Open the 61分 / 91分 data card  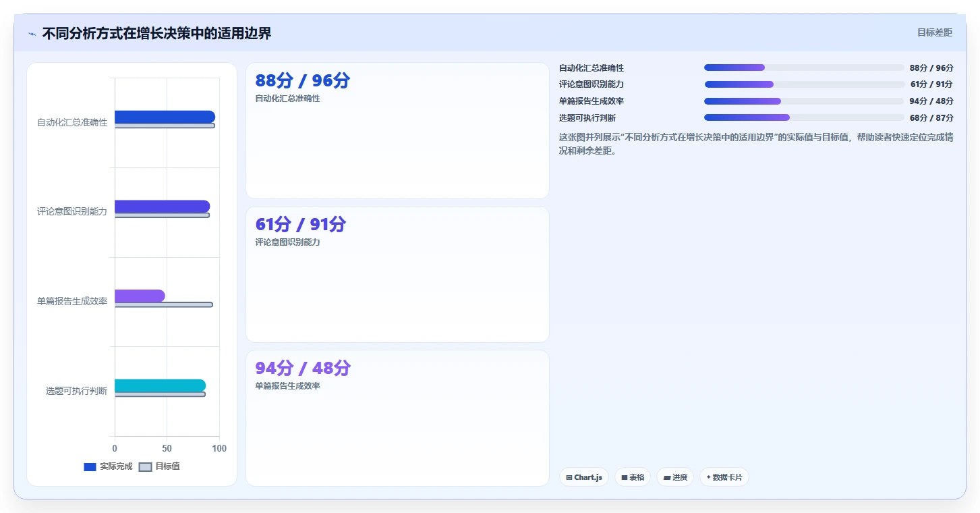[397, 274]
